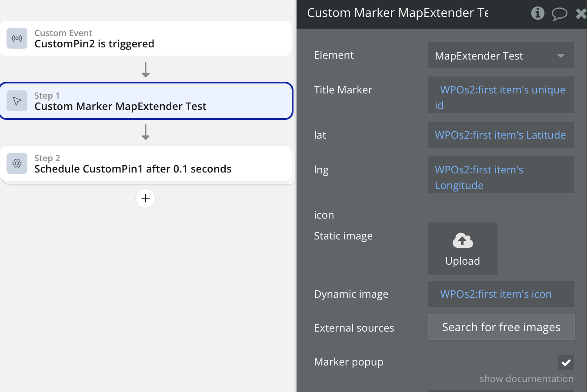Close the property editor panel
The width and height of the screenshot is (587, 392).
pyautogui.click(x=581, y=13)
